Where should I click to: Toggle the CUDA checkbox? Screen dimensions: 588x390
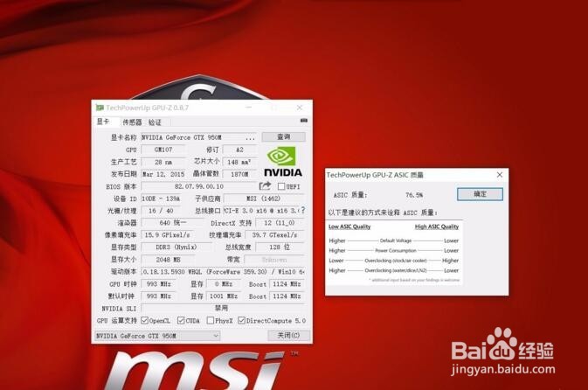coord(181,321)
